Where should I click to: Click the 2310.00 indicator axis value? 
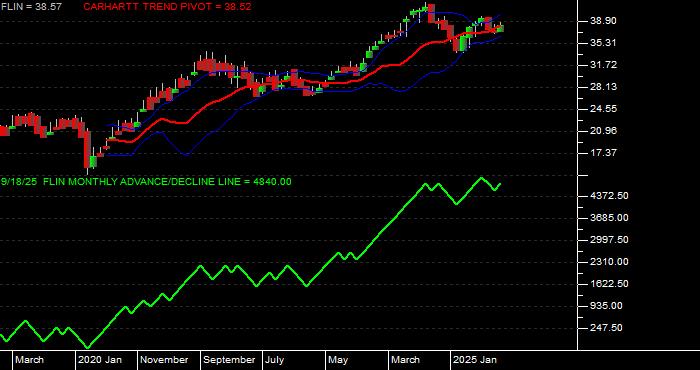610,262
